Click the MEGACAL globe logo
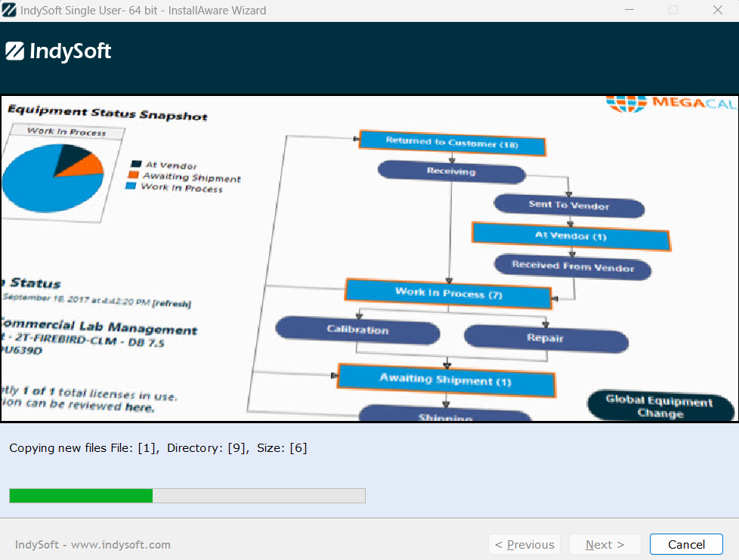 pyautogui.click(x=627, y=104)
